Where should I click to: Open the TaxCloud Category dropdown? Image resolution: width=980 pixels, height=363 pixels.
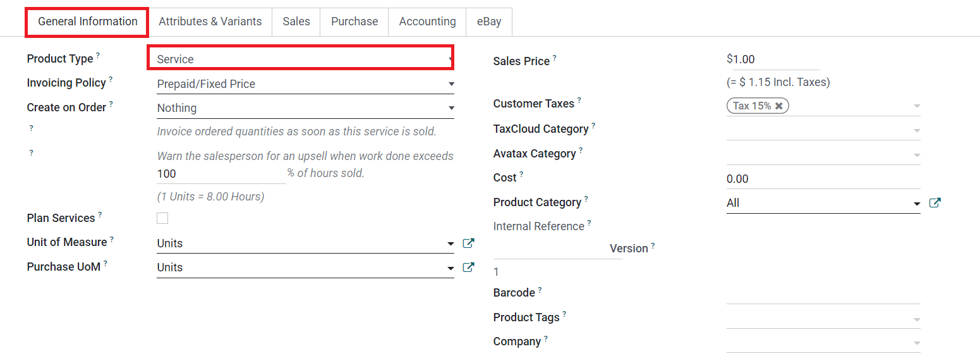click(823, 130)
